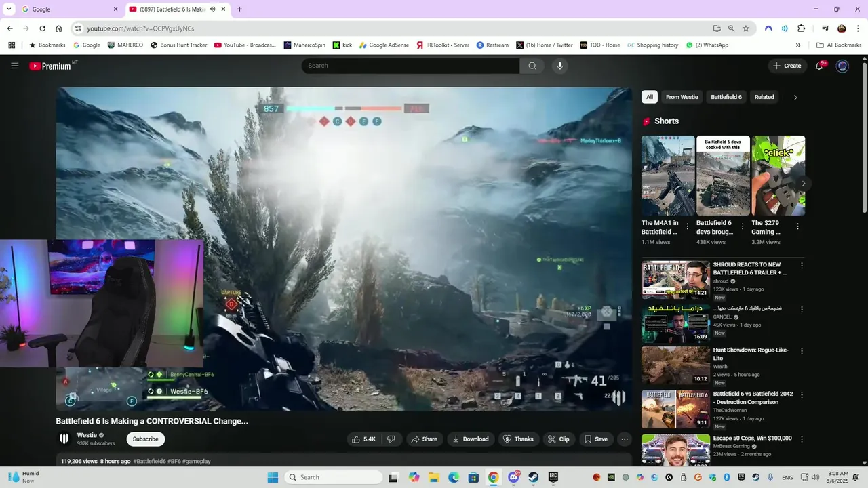Switch to the Google browser tab
Image resolution: width=868 pixels, height=488 pixels.
[x=68, y=9]
